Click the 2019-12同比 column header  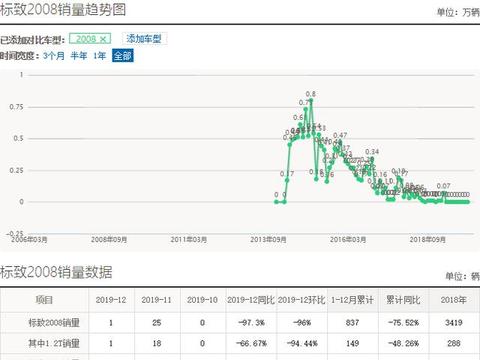[x=251, y=300]
